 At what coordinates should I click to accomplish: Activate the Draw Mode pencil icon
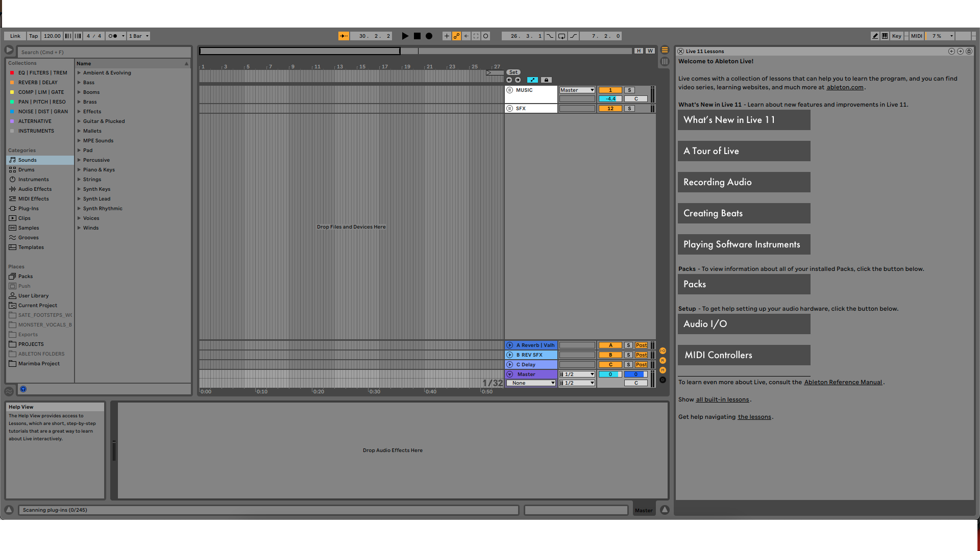coord(875,36)
